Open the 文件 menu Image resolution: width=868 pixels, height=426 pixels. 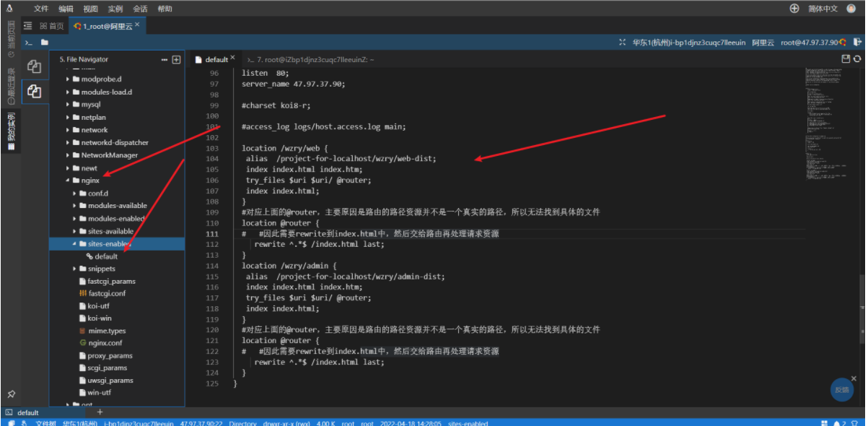[41, 9]
